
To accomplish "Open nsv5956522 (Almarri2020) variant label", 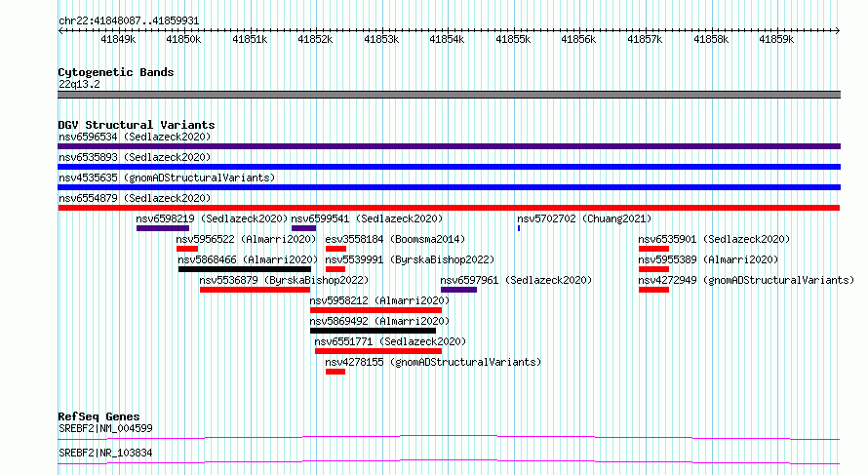I will 246,239.
